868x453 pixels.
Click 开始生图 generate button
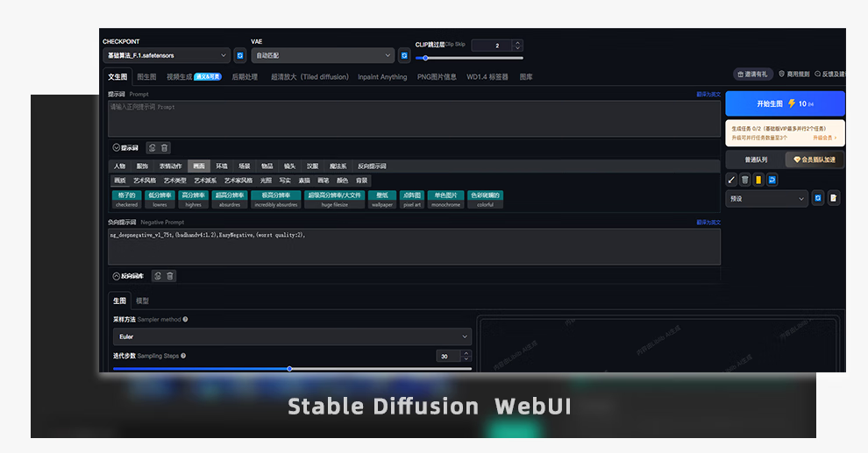point(785,103)
